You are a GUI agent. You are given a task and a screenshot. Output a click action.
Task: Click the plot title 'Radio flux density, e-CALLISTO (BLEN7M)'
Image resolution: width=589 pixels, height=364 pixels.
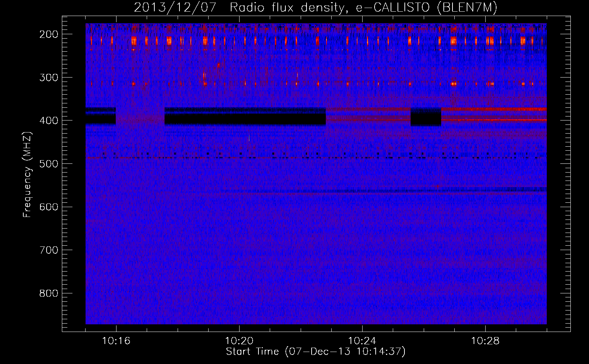(363, 7)
